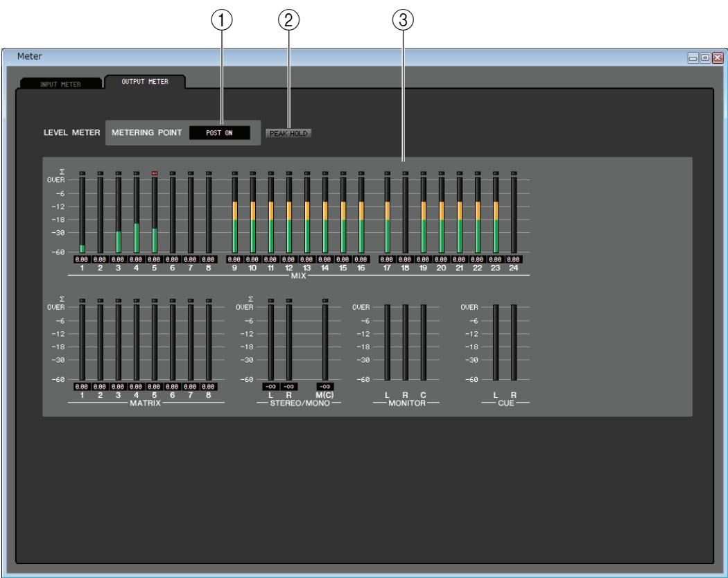Viewport: 728px width, 578px height.
Task: Click the MIX 3 level meter
Action: pos(119,215)
